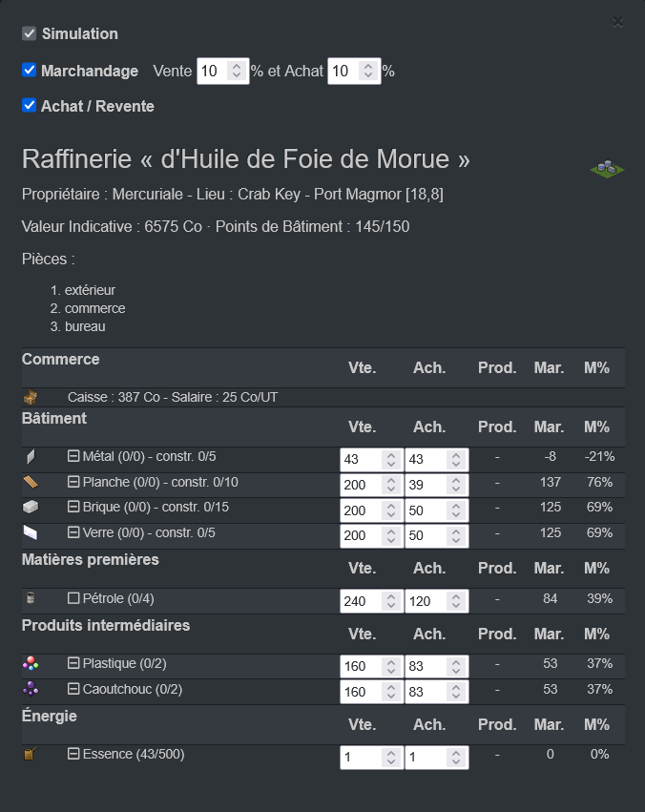Click the Caoutchouc purple balls icon
Screen dimensions: 645x812
click(x=30, y=688)
